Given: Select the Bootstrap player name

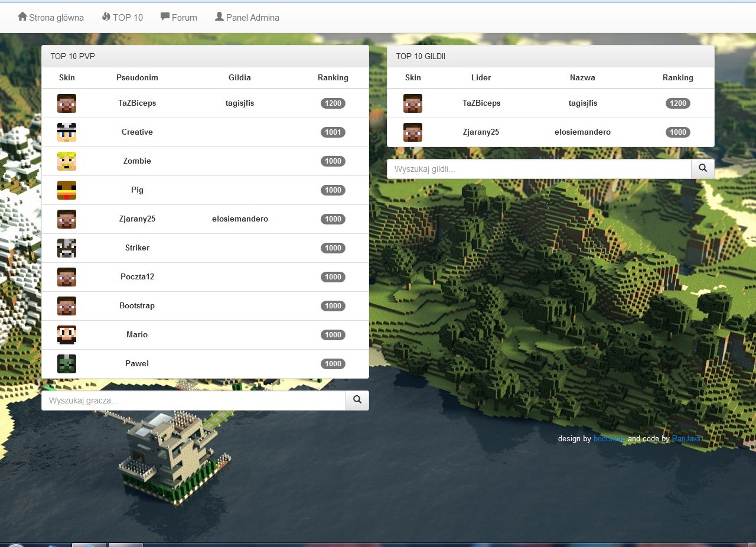Looking at the screenshot, I should [x=137, y=305].
